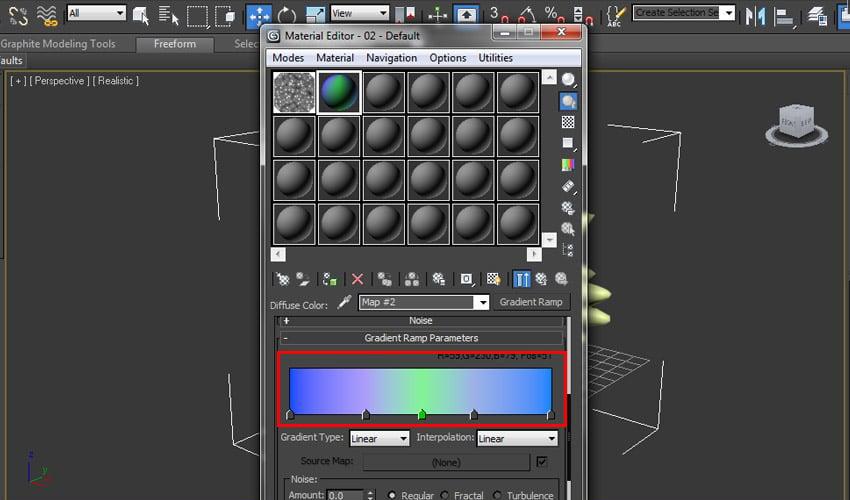Screen dimensions: 850x500
Task: Toggle the Backlight icon in Material Editor
Action: pos(568,101)
